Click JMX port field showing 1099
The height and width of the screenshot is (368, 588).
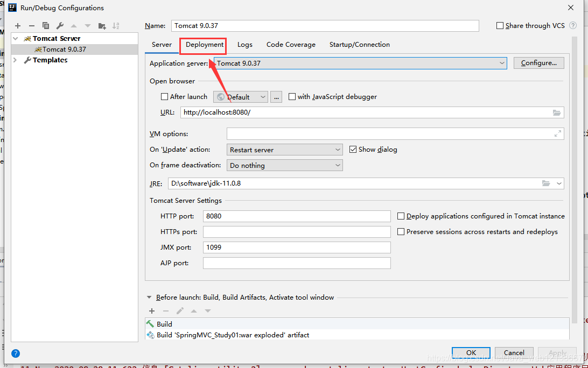click(x=297, y=247)
